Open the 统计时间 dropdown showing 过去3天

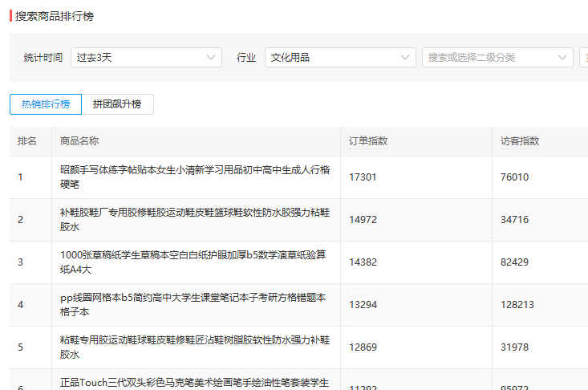coord(146,57)
